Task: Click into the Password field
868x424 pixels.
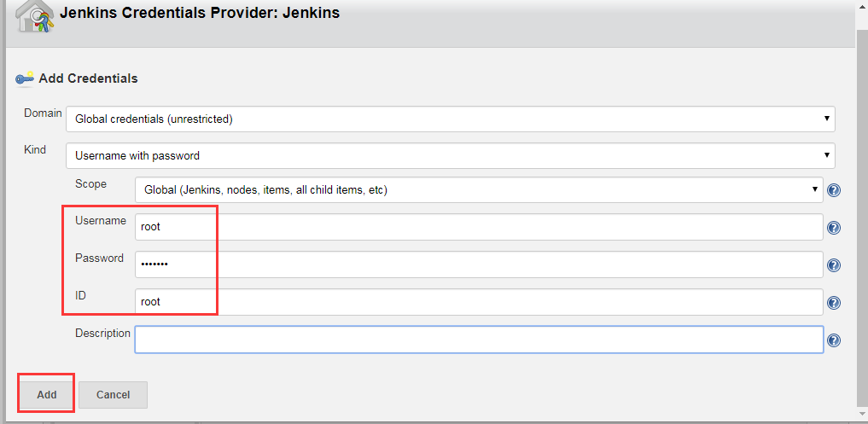Action: point(478,264)
